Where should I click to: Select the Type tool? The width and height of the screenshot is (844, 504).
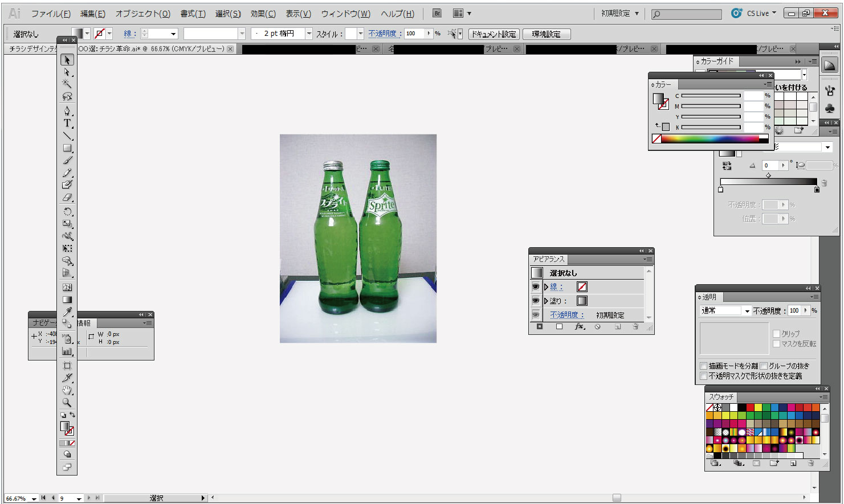67,123
